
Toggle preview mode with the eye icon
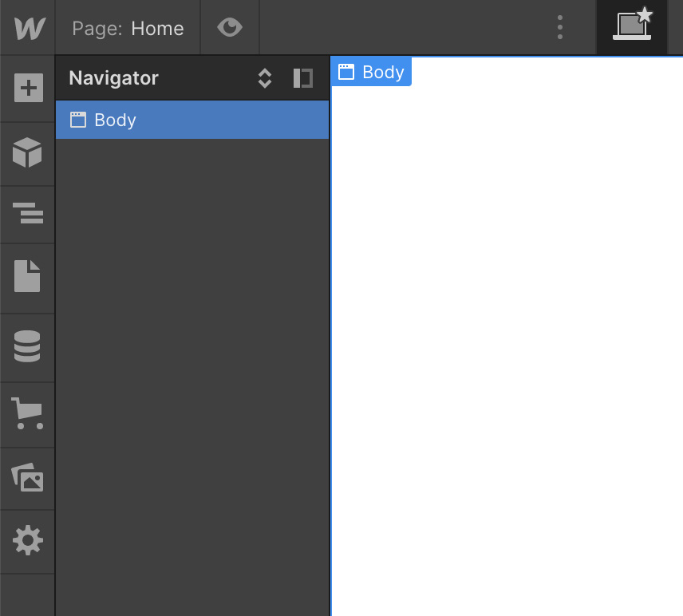click(230, 29)
